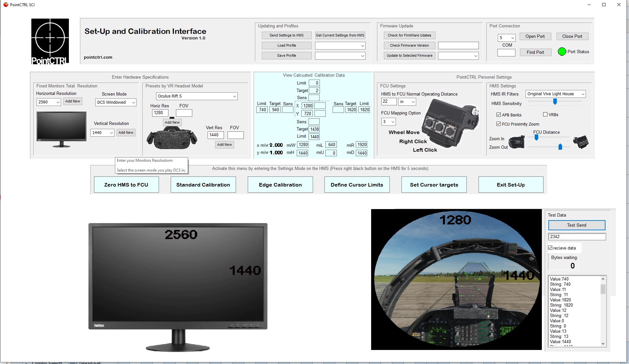This screenshot has height=364, width=629.
Task: Click Get Current Settings from HMS
Action: point(340,35)
